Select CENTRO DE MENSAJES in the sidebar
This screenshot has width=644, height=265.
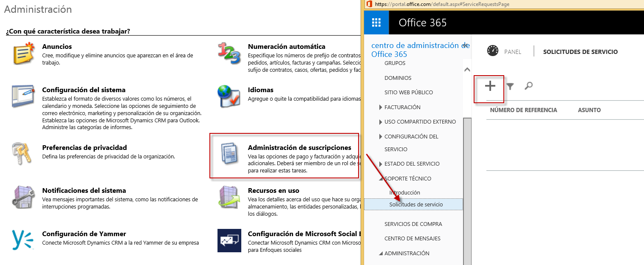(412, 239)
